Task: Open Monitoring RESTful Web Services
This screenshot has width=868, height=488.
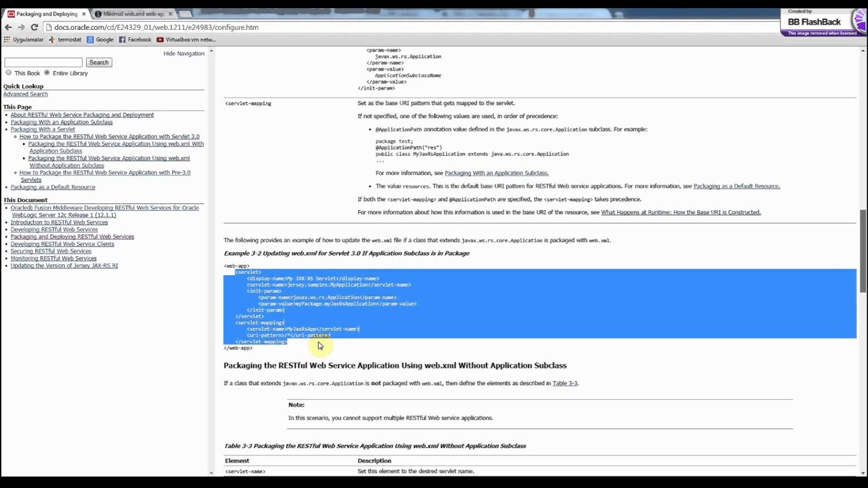Action: [x=54, y=258]
